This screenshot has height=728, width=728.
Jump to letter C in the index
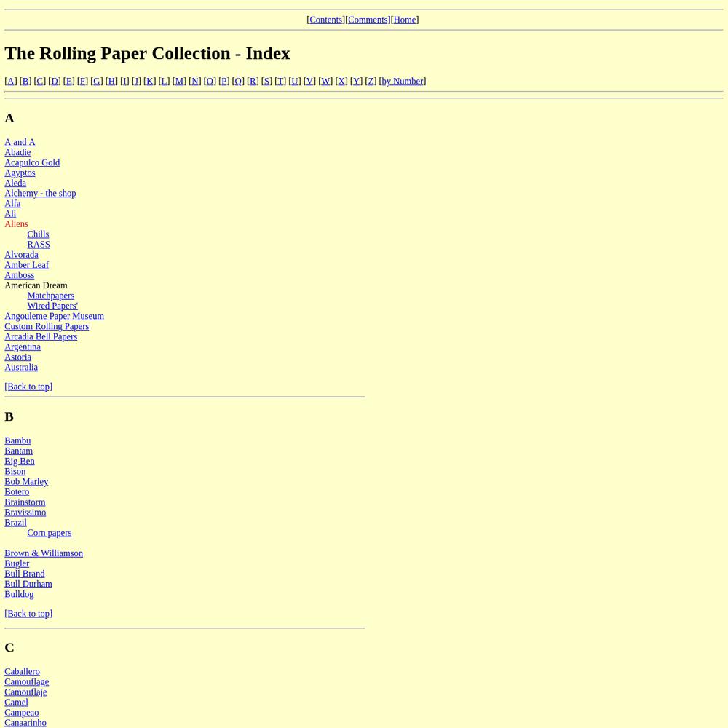coord(40,82)
